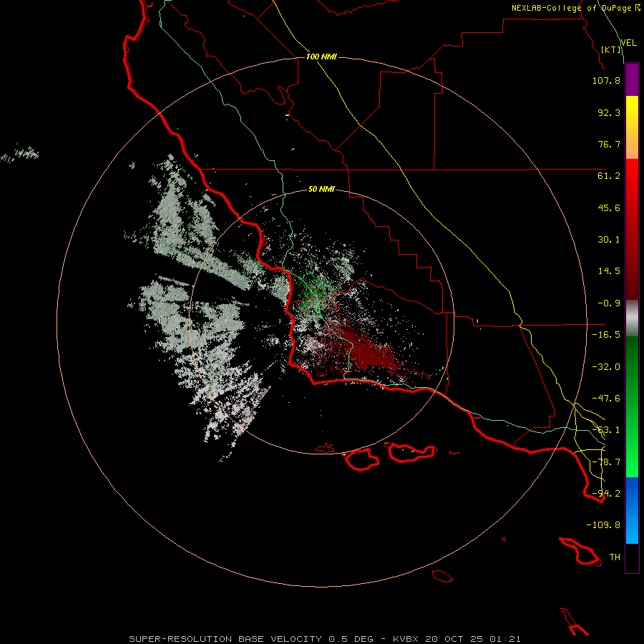Select the -0.9 legend value

tap(609, 303)
